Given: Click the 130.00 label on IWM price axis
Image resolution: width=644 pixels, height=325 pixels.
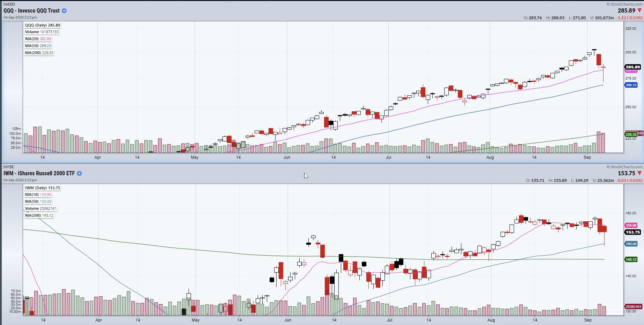Looking at the screenshot, I should coord(631,311).
